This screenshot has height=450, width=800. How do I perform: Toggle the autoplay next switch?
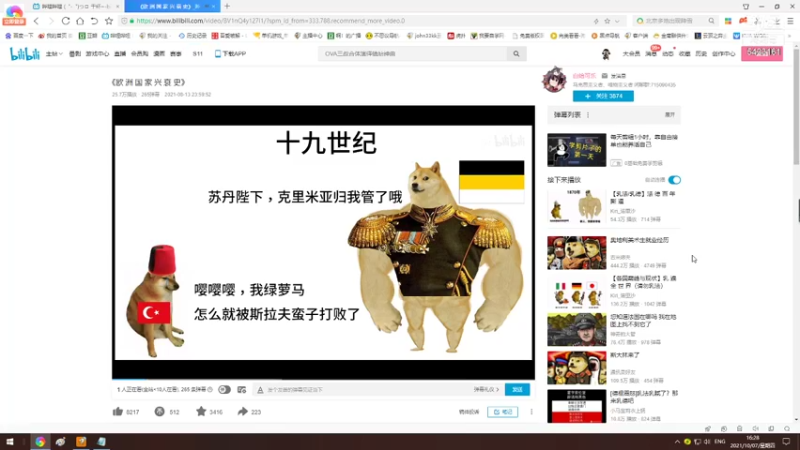pos(674,180)
